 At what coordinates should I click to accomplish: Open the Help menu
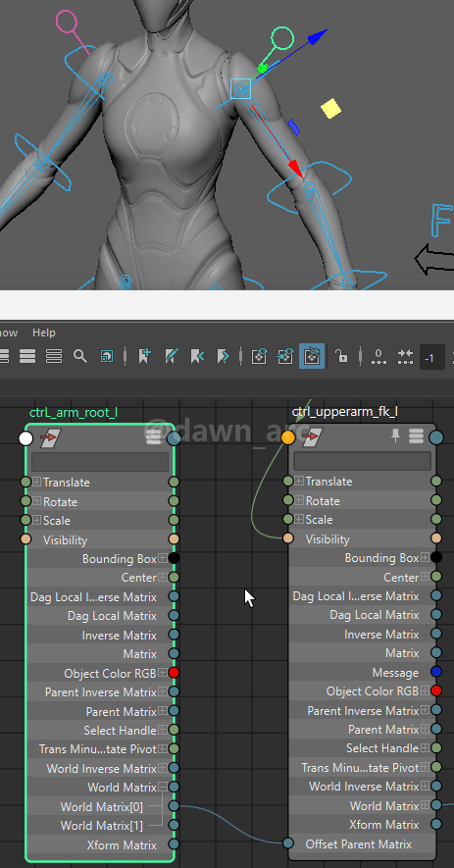click(44, 332)
